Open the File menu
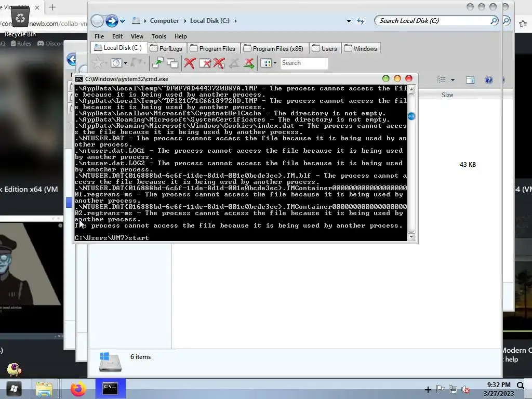Screen dimensions: 532x399 [99, 36]
